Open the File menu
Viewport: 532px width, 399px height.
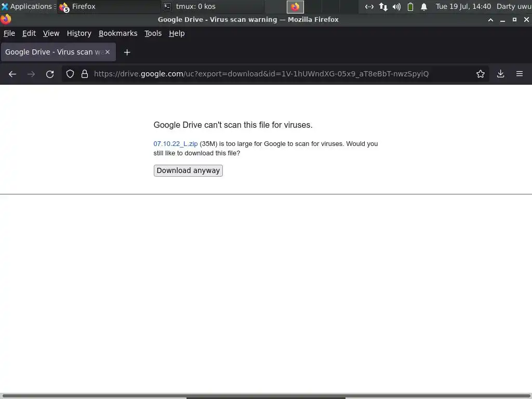[x=9, y=33]
